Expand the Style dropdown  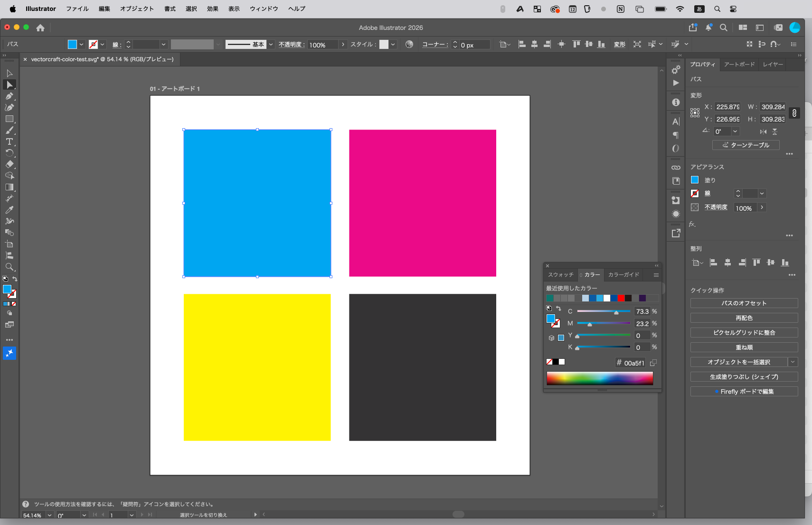pos(393,44)
